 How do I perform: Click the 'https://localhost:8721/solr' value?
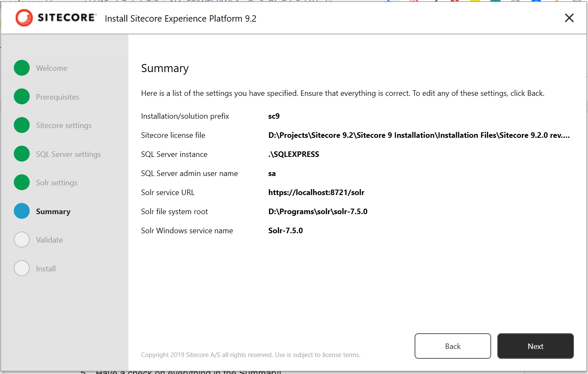[316, 193]
